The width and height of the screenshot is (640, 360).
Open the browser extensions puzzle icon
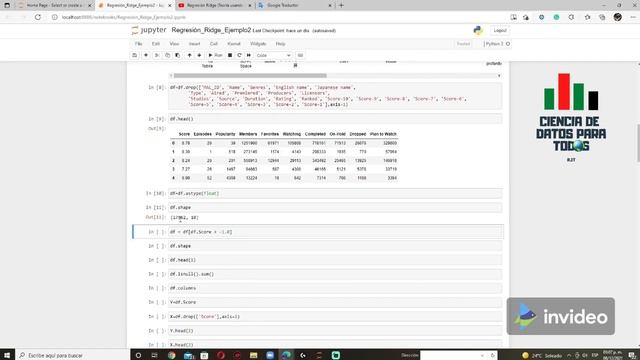571,17
